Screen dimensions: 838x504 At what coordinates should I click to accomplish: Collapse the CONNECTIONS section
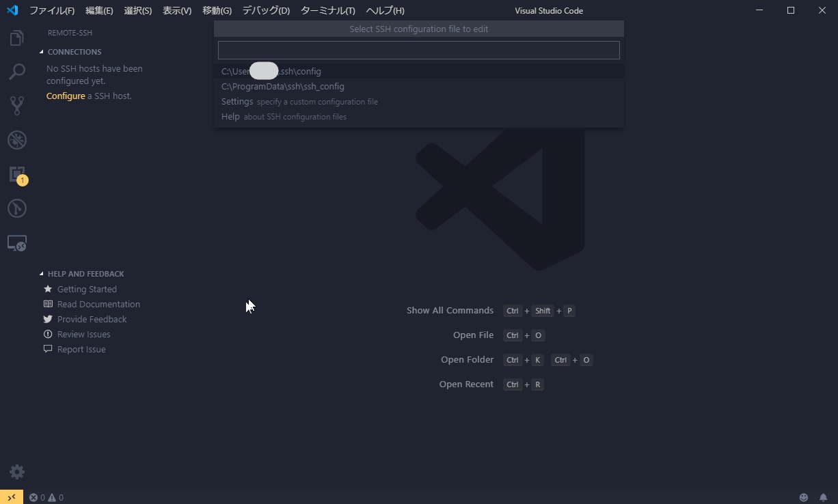coord(74,51)
